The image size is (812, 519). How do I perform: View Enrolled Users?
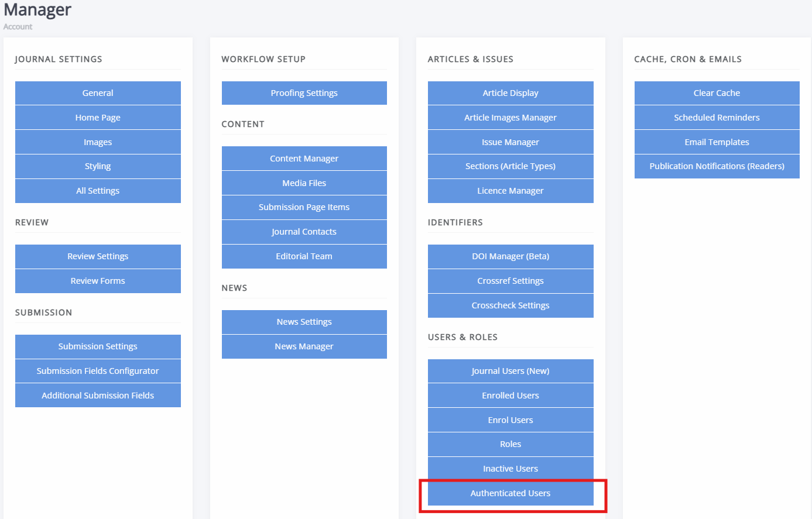(x=511, y=396)
